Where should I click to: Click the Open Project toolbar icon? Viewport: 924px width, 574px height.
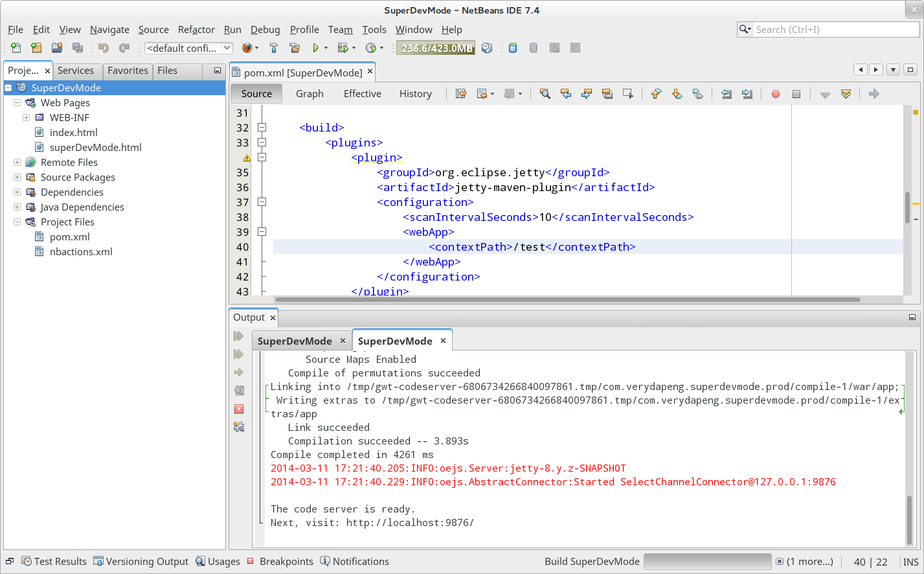point(57,48)
